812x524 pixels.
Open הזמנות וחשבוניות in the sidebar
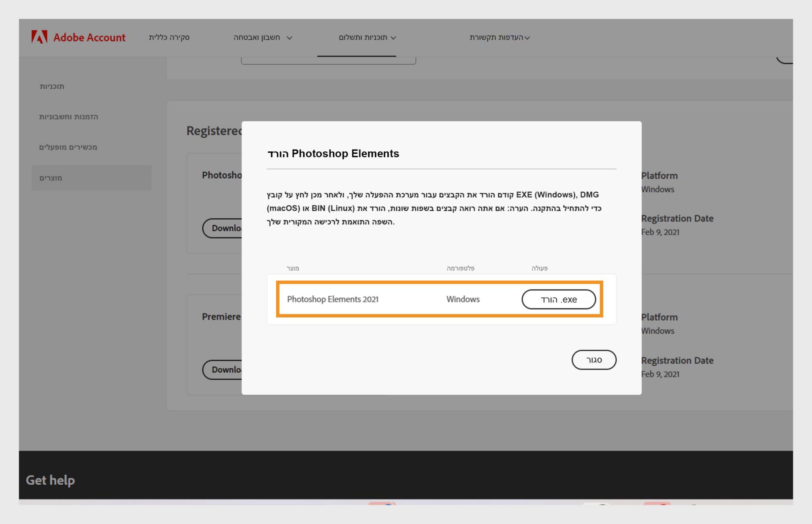click(69, 117)
